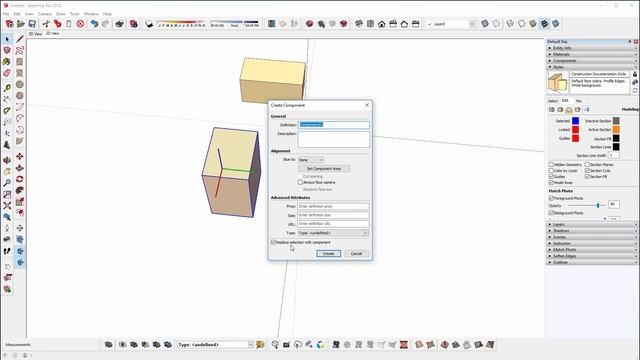Toggle Replace selection with component checkbox

point(273,242)
